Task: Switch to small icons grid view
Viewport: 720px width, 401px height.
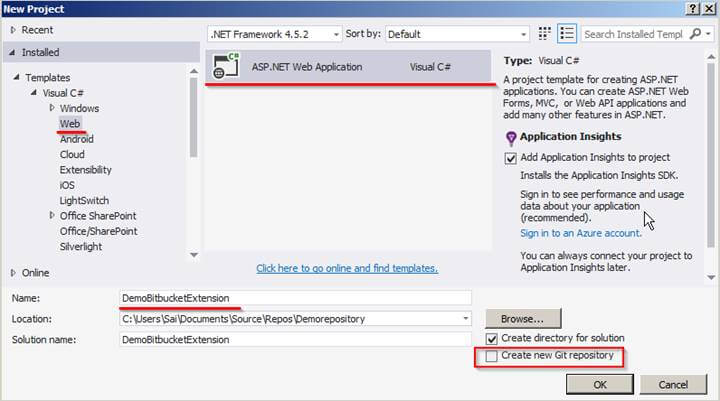Action: pyautogui.click(x=545, y=34)
